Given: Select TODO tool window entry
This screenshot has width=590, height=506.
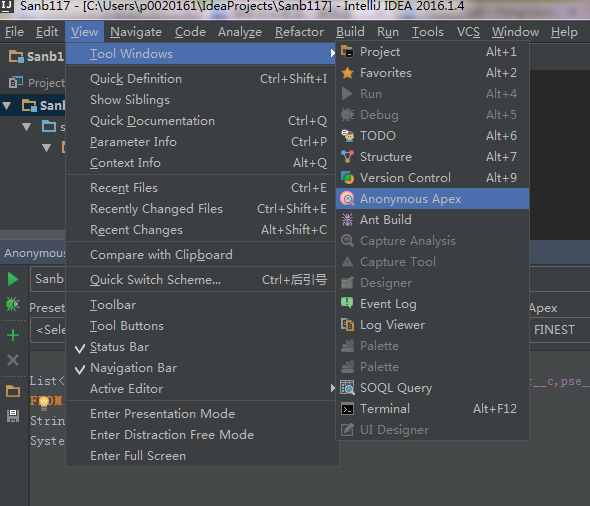Looking at the screenshot, I should point(432,136).
